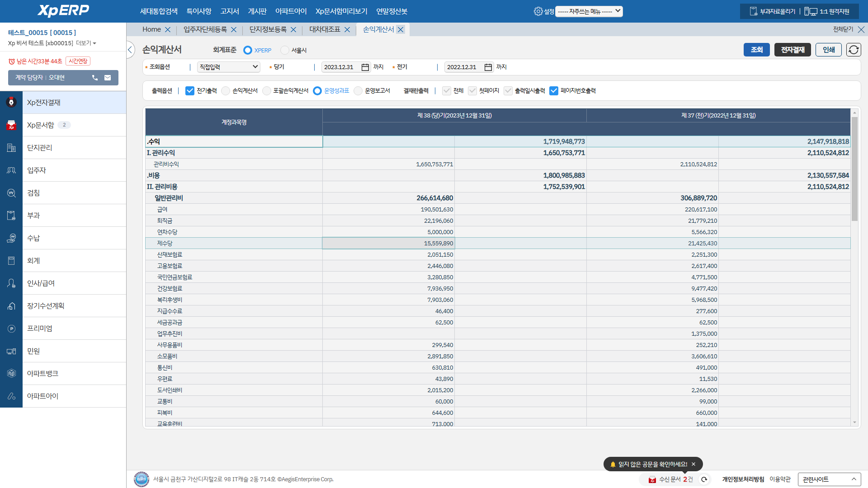Viewport: 868px width, 488px height.
Task: Open the Xp전자결재 sidebar icon
Action: point(11,103)
